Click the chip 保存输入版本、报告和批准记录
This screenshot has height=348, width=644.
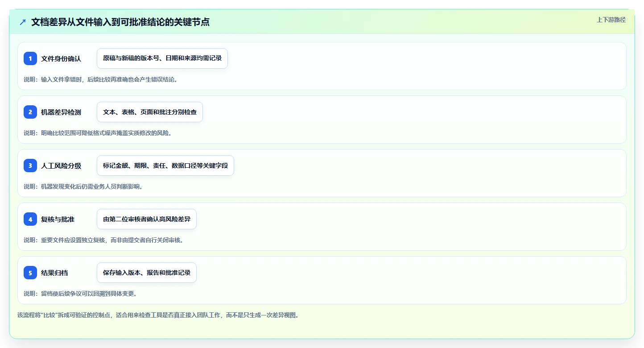pos(147,273)
